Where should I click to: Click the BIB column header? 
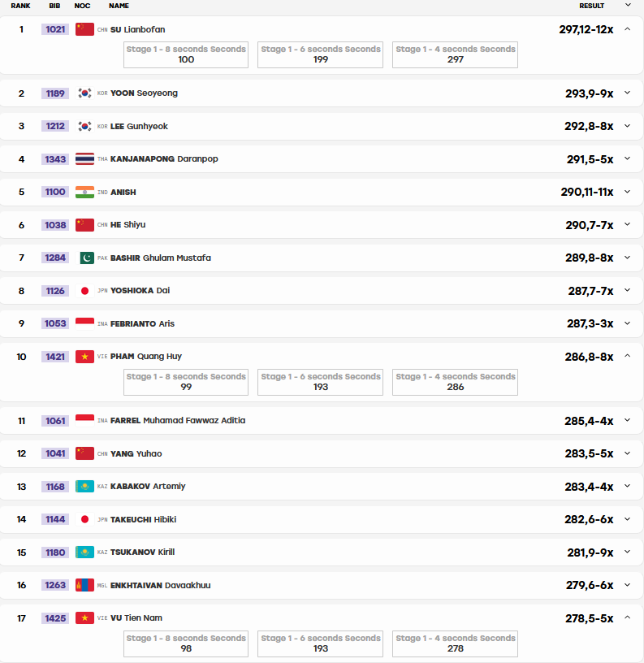[54, 6]
